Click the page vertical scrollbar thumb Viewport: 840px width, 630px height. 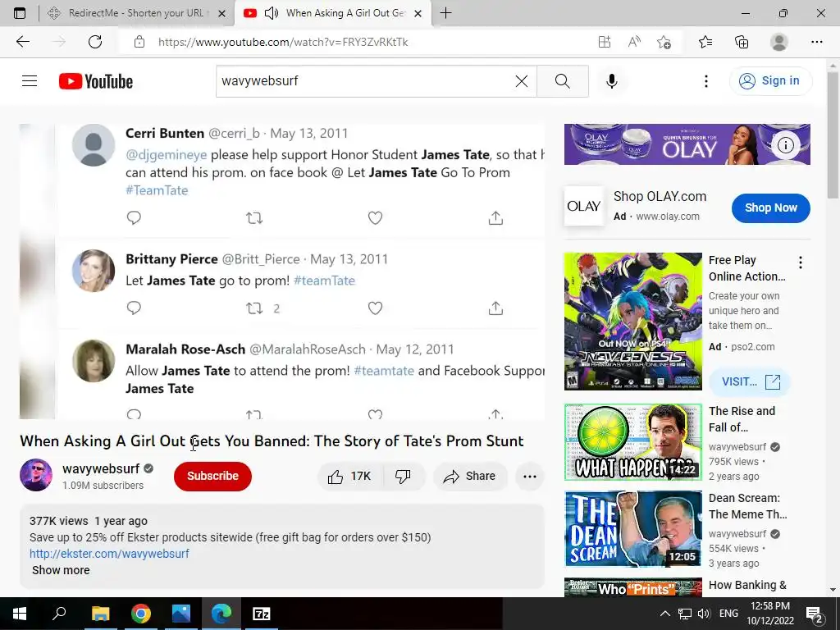coord(833,135)
